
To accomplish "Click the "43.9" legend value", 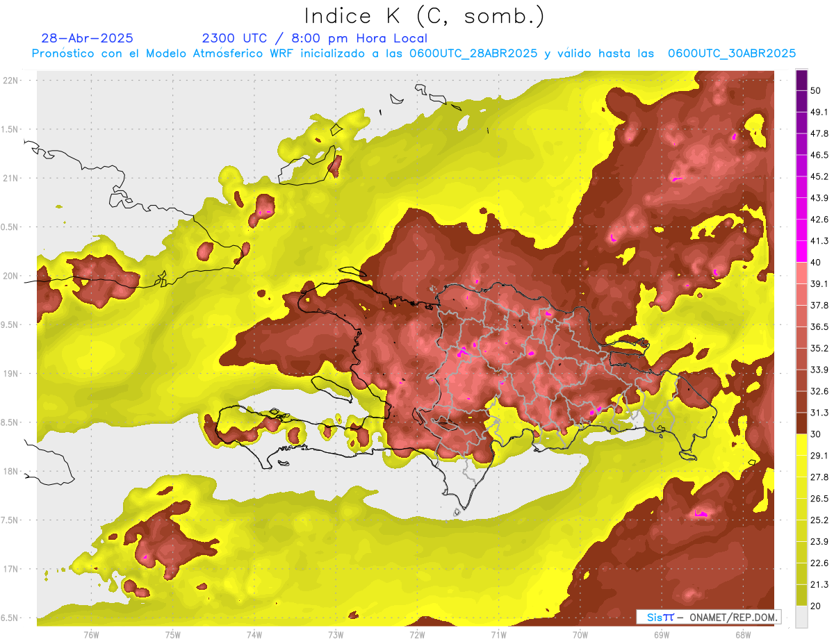I will (819, 198).
